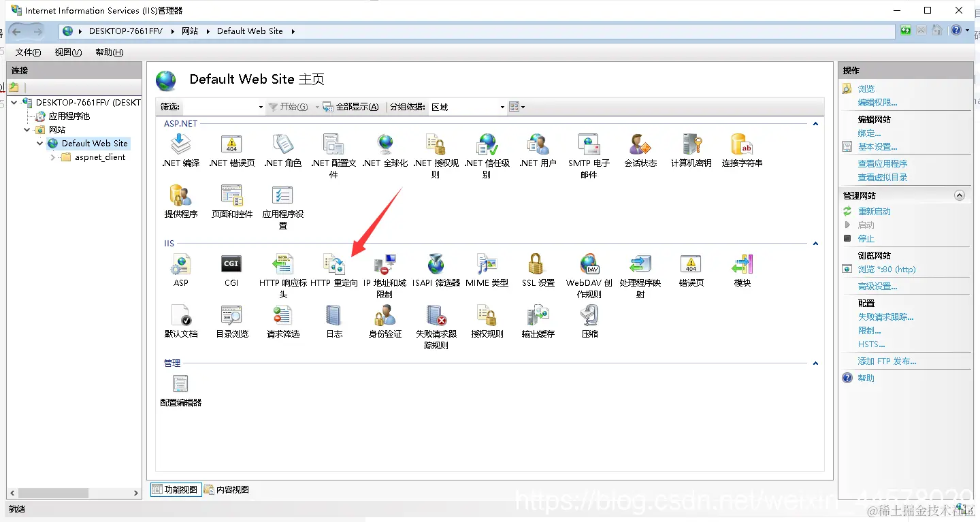The image size is (980, 522).
Task: Click the 重新启动 action link
Action: click(874, 212)
